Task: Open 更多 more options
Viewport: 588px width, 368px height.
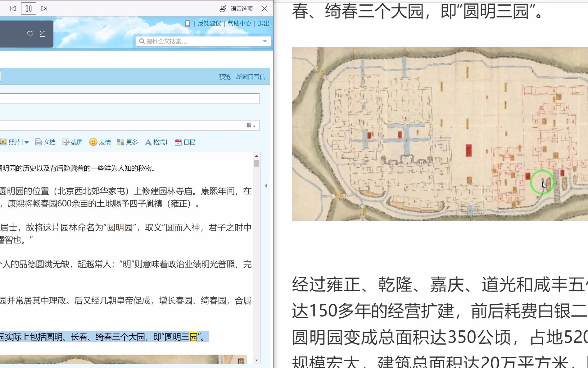Action: tap(128, 142)
